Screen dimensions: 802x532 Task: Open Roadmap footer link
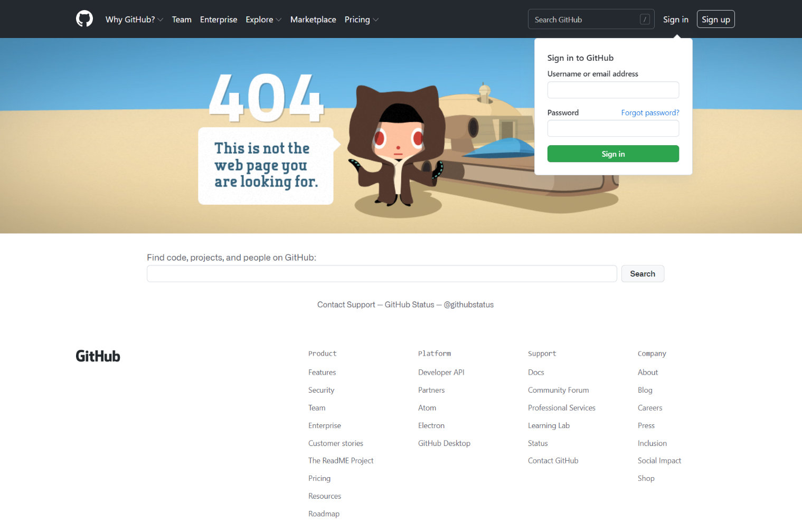point(324,514)
